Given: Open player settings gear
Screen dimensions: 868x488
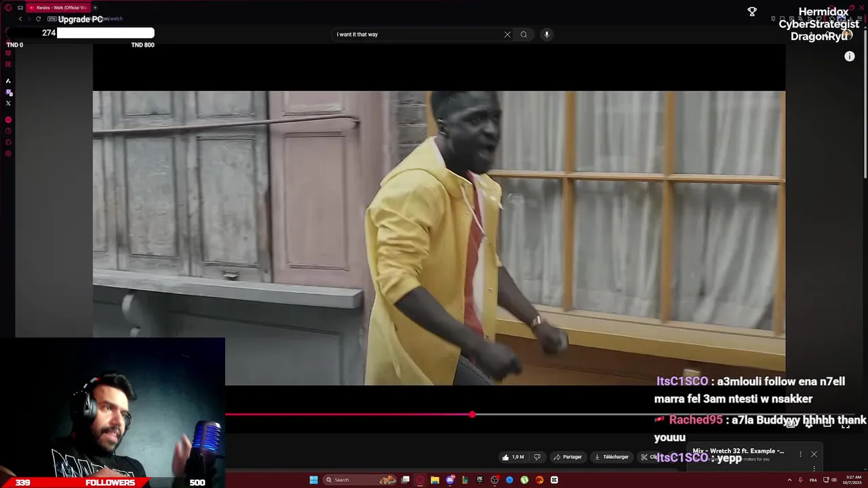Looking at the screenshot, I should 809,425.
